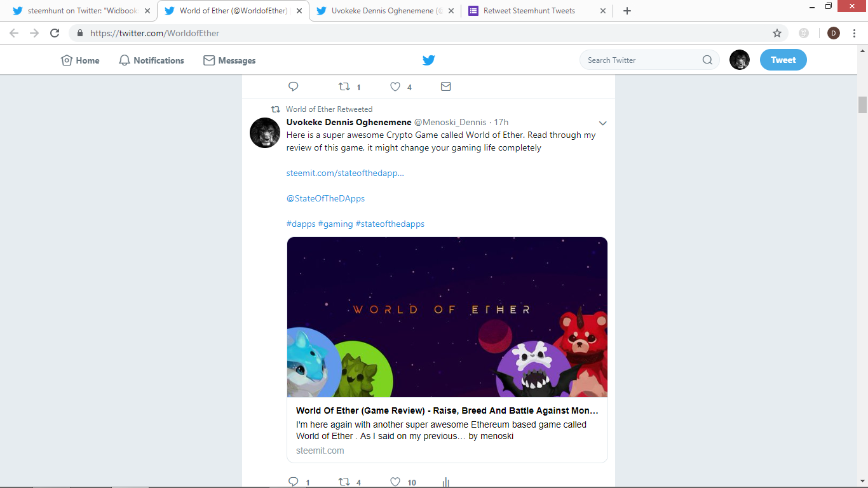Like the previous tweet with 4 likes
Screen dimensions: 868x488
pyautogui.click(x=401, y=86)
